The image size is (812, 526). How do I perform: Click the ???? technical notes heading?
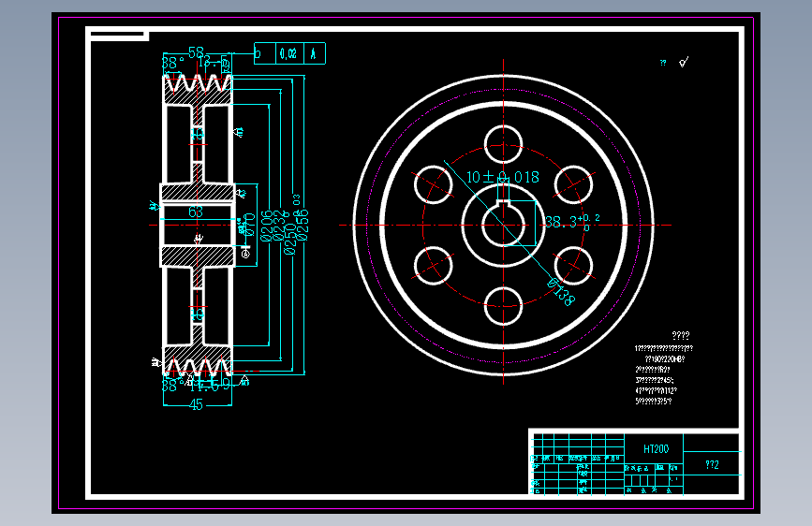point(681,335)
